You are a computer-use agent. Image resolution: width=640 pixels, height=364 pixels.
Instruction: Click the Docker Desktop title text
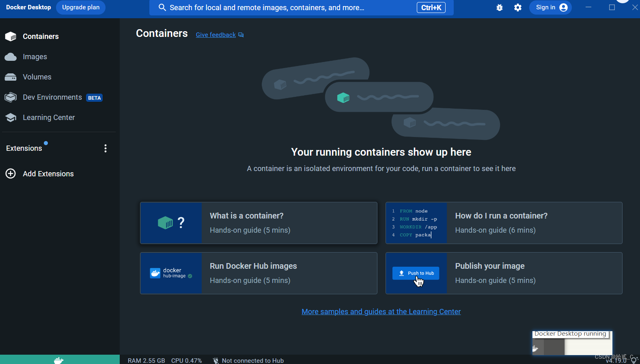(x=28, y=7)
